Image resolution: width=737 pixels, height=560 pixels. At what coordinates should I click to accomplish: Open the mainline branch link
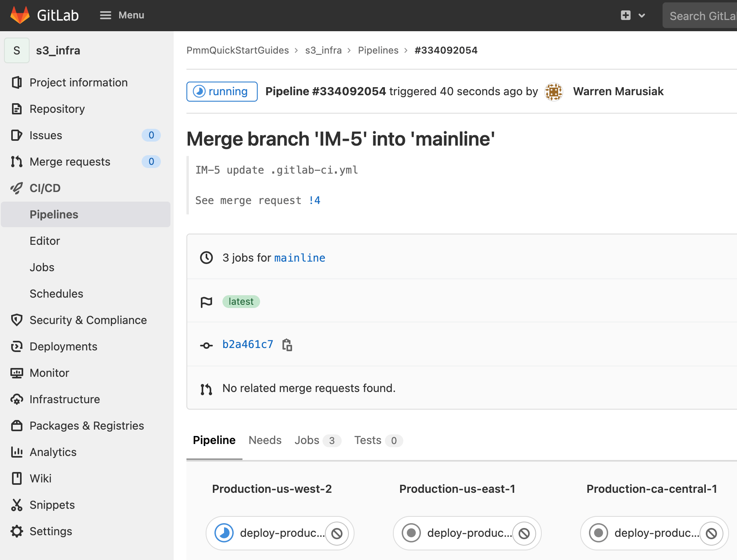click(299, 258)
